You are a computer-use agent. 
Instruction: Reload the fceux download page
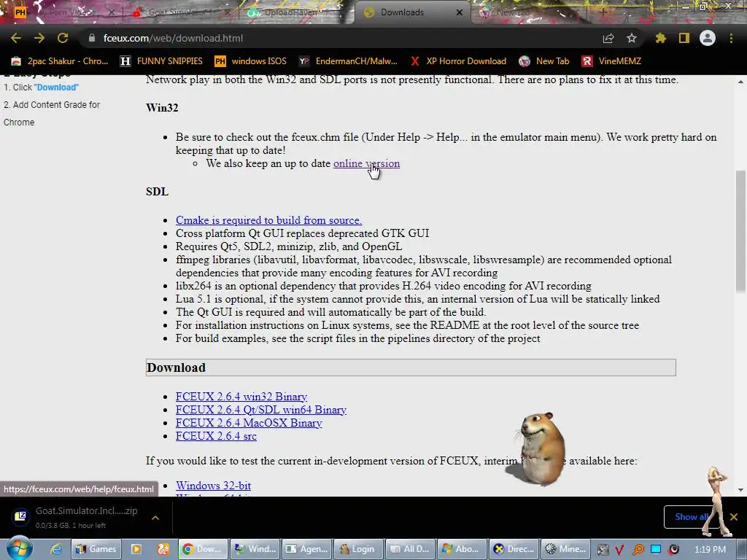pos(63,38)
